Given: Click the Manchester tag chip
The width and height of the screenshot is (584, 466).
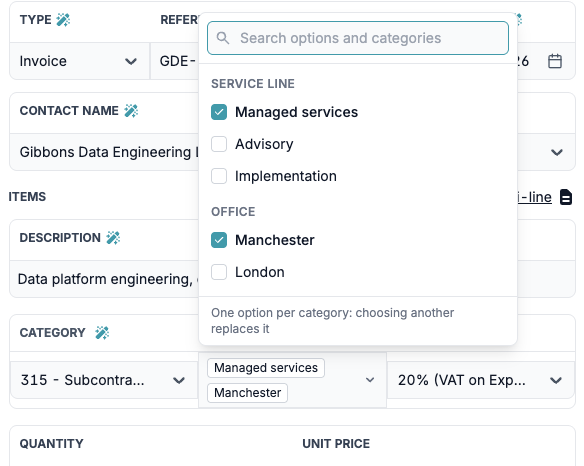Looking at the screenshot, I should 247,393.
